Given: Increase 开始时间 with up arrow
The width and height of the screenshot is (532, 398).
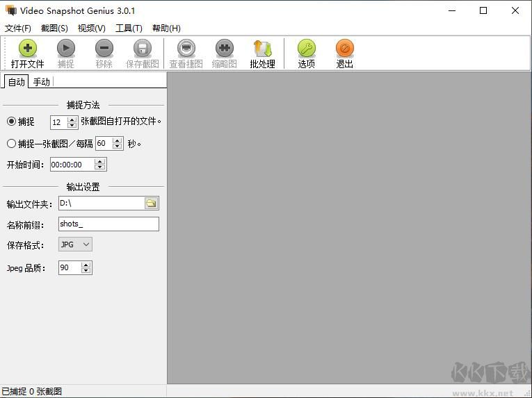Looking at the screenshot, I should point(99,161).
